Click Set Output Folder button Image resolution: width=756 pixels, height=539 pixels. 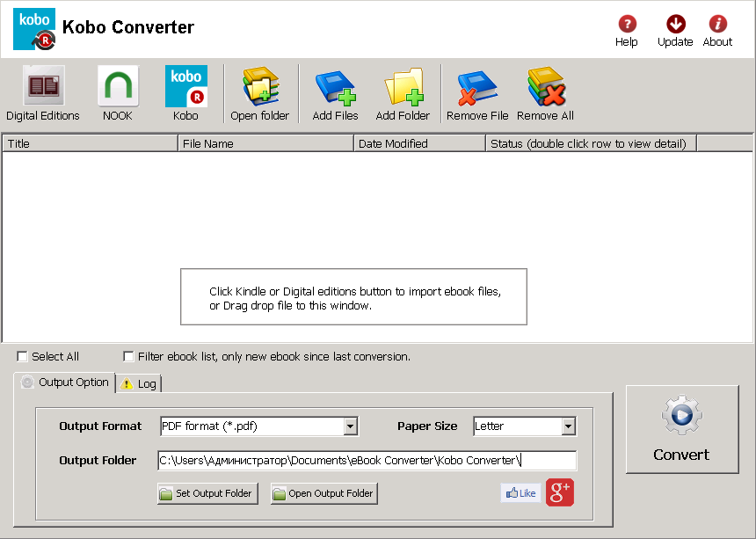[x=207, y=493]
